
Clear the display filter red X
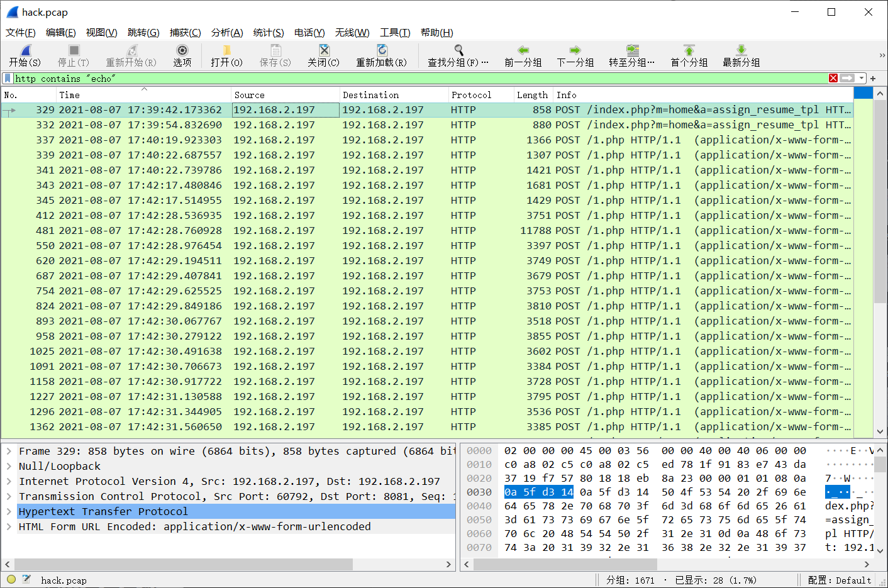(x=833, y=78)
